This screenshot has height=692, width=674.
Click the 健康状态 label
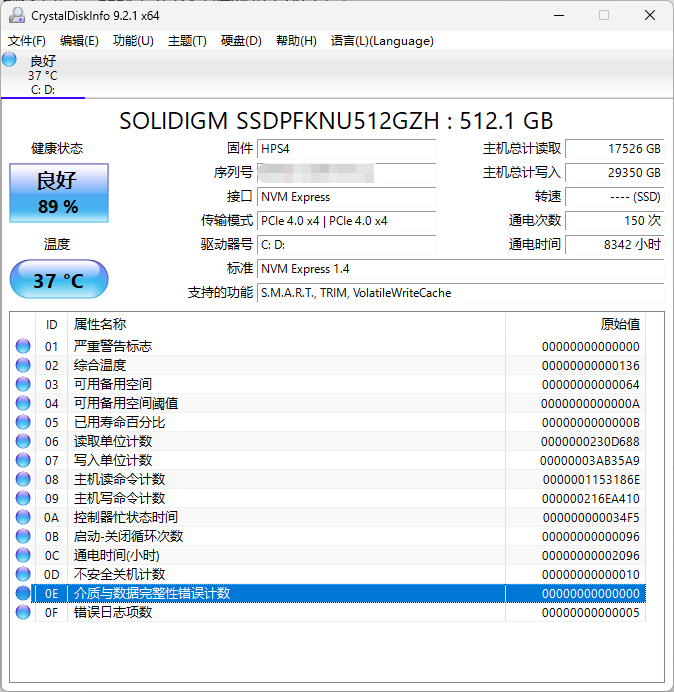57,148
